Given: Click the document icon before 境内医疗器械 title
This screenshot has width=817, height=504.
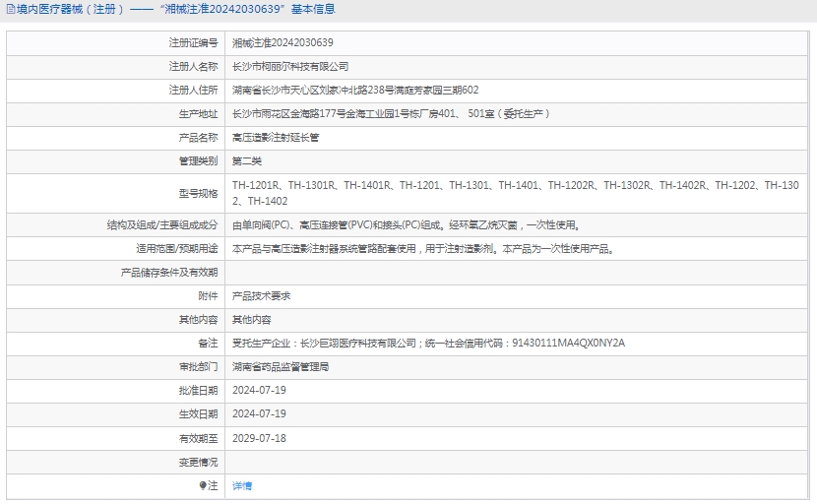Looking at the screenshot, I should [x=9, y=10].
